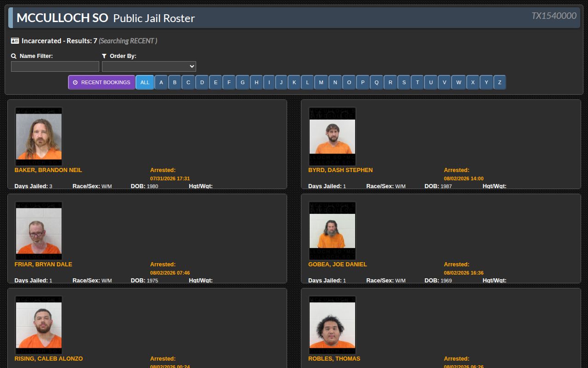This screenshot has height=368, width=588.
Task: Filter roster by letter N
Action: tap(335, 82)
